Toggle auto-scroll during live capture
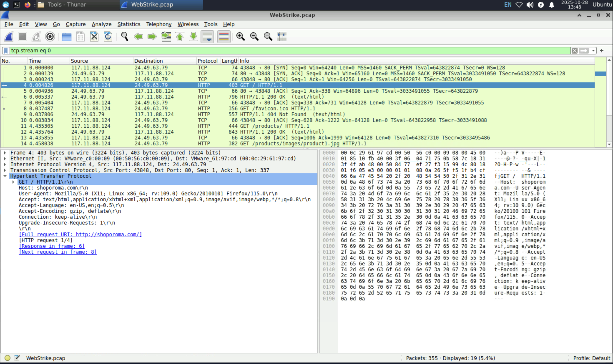 pyautogui.click(x=207, y=37)
